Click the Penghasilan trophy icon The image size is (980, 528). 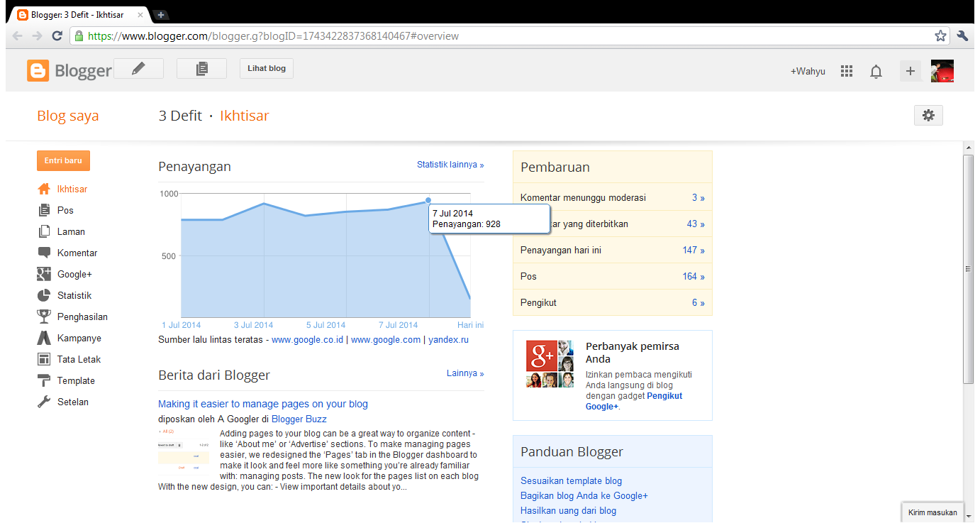44,317
